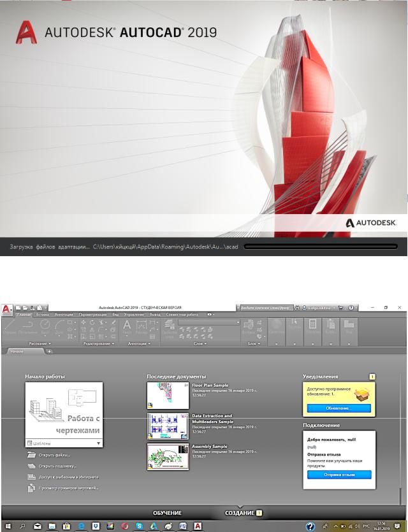Expand the Свойства ribbon panel
The width and height of the screenshot is (408, 532).
click(277, 343)
